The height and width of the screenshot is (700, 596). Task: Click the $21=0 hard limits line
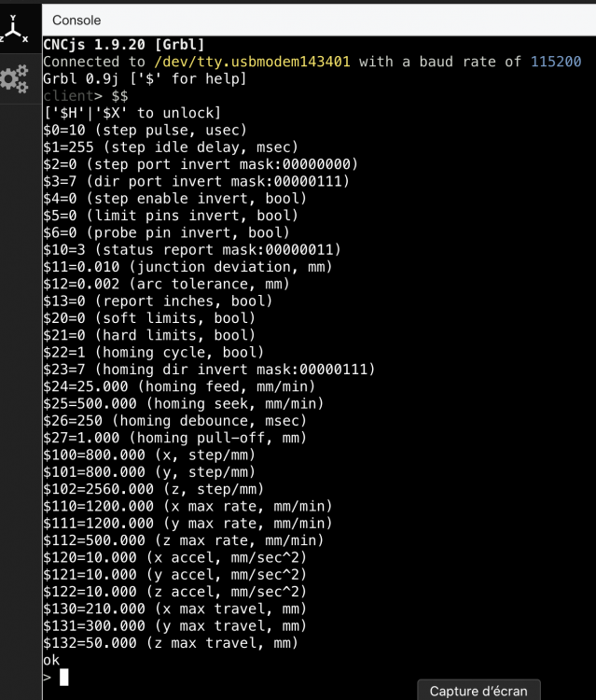pyautogui.click(x=149, y=335)
